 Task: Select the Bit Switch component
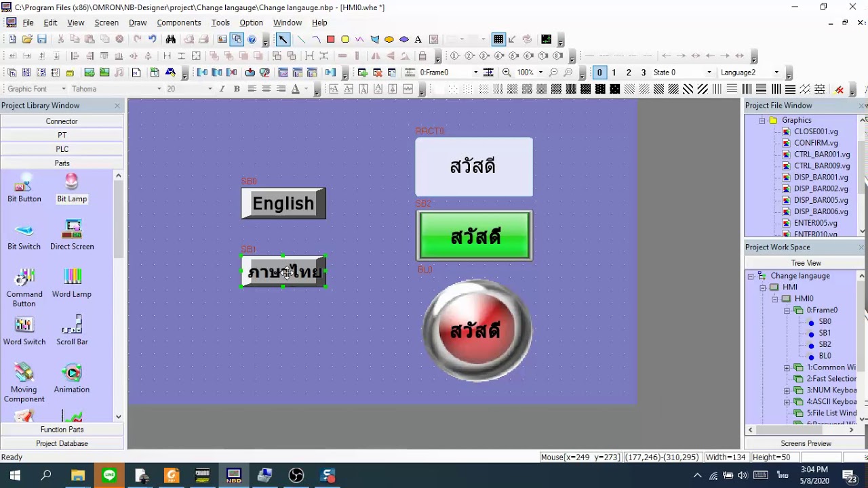click(24, 236)
